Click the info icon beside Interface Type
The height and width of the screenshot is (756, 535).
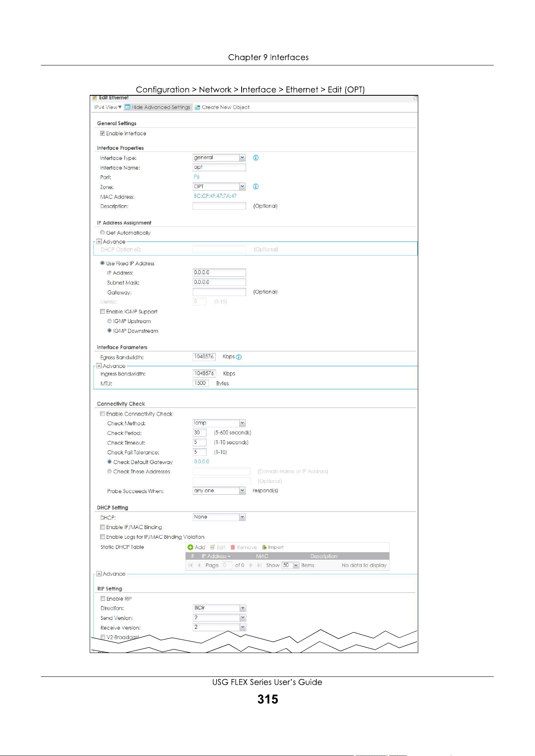click(x=256, y=158)
